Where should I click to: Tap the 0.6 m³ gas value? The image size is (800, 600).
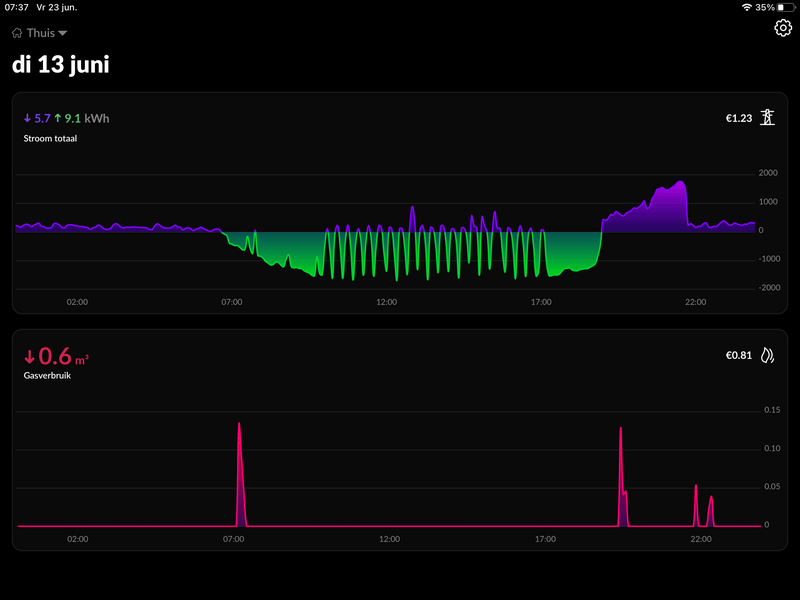click(63, 356)
